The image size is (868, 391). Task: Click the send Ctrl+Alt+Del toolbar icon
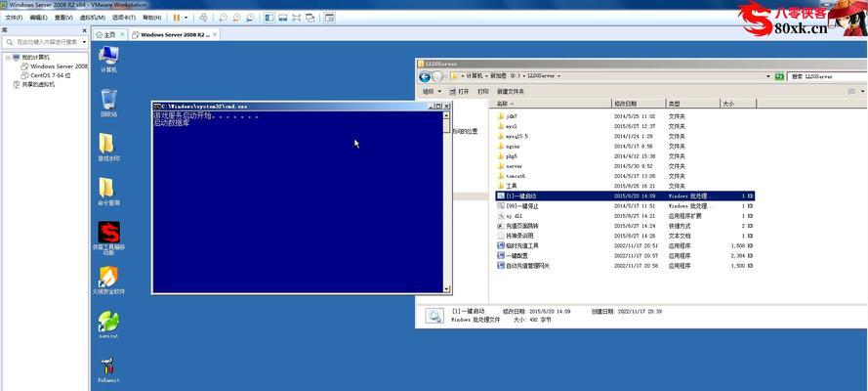(x=203, y=18)
